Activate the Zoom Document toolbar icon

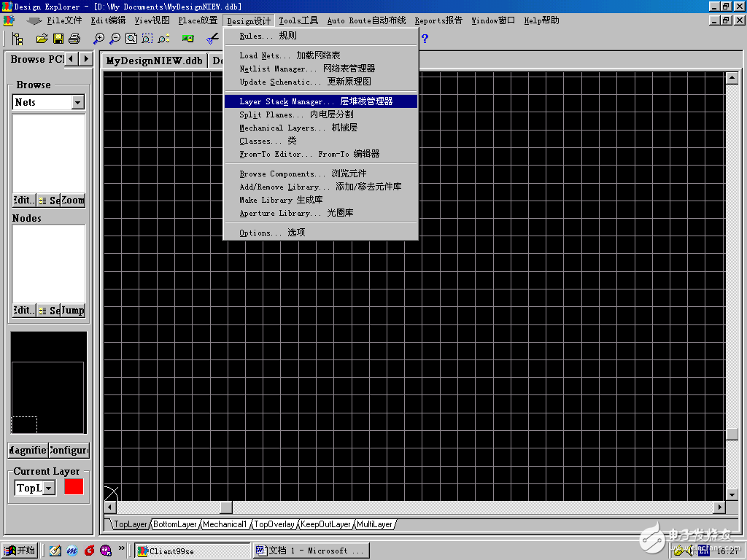[x=131, y=39]
